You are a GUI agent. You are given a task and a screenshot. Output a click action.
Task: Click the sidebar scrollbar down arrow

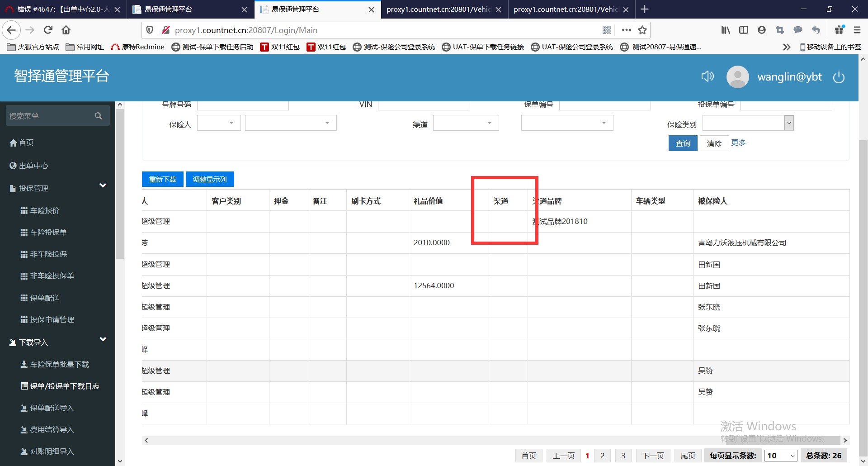click(x=120, y=461)
